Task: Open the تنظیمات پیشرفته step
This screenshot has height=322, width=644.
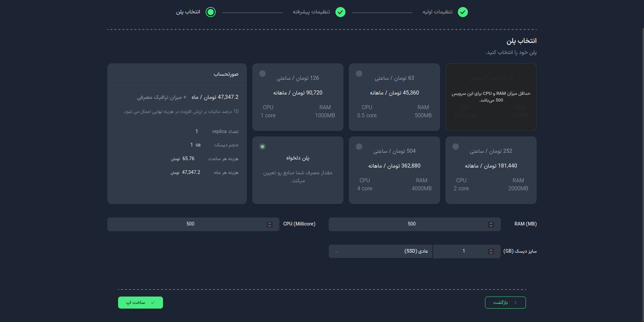Action: (x=311, y=12)
